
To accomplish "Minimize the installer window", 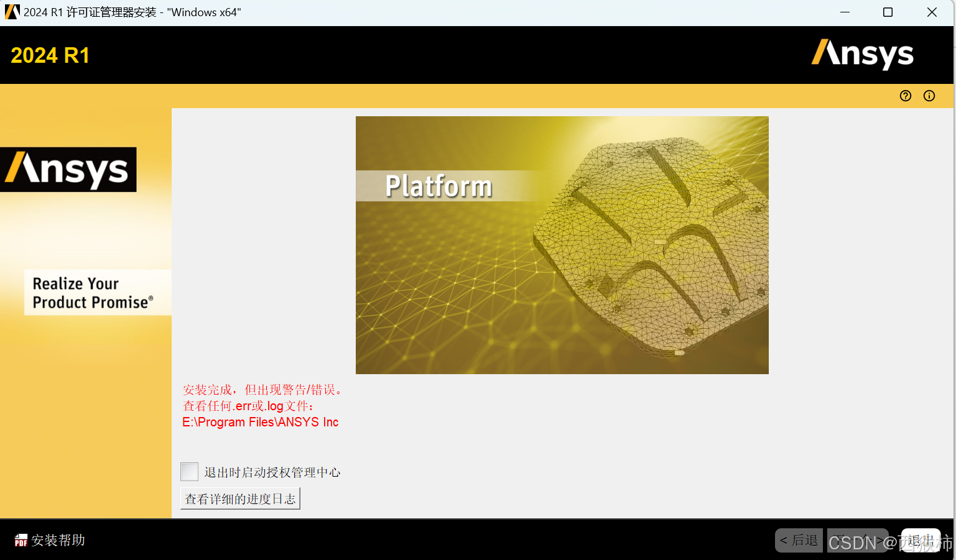I will click(x=845, y=12).
